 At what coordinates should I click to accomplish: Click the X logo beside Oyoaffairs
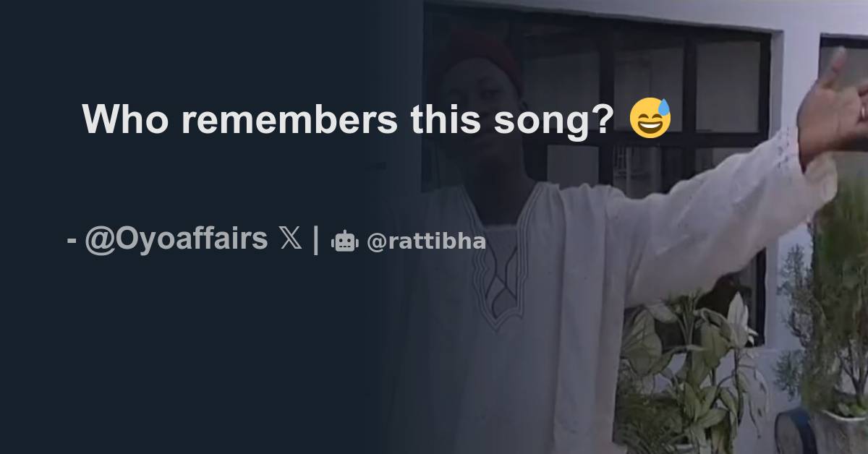coord(291,240)
